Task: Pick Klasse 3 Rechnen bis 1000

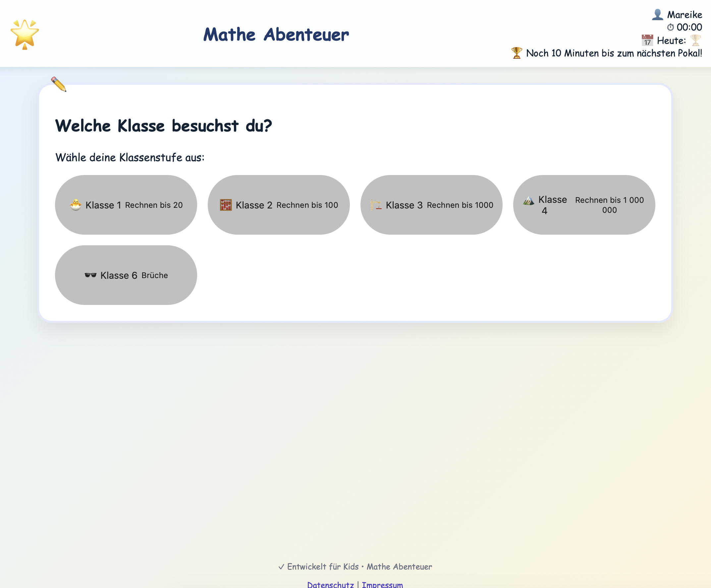Action: click(x=431, y=205)
